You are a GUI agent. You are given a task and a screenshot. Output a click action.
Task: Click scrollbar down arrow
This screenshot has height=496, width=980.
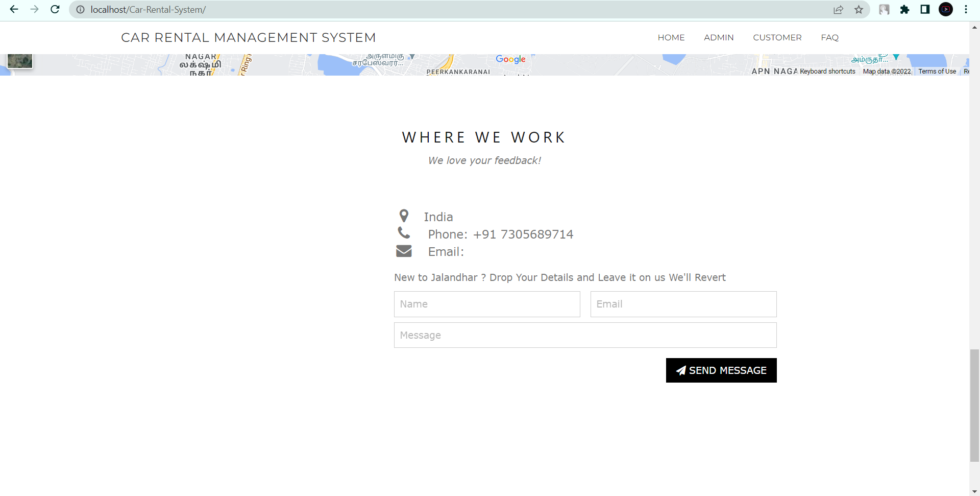974,491
